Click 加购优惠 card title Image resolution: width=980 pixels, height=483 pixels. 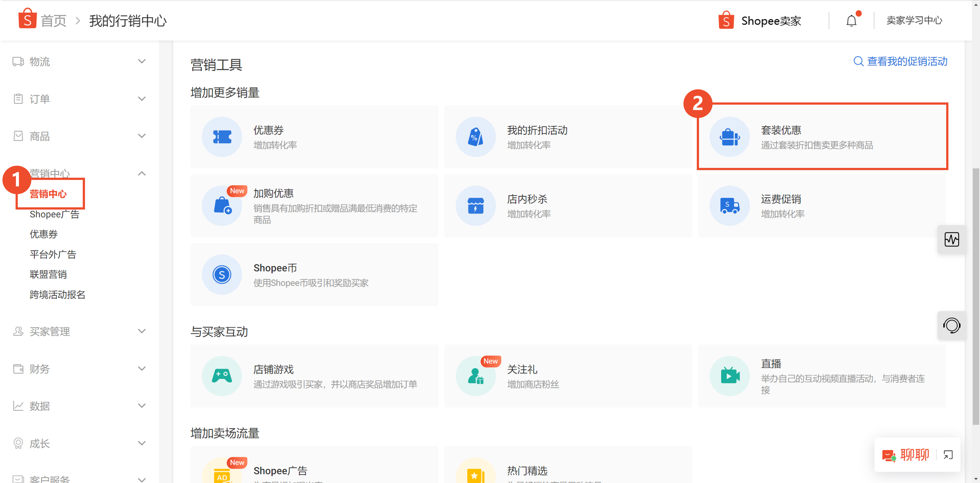coord(274,193)
